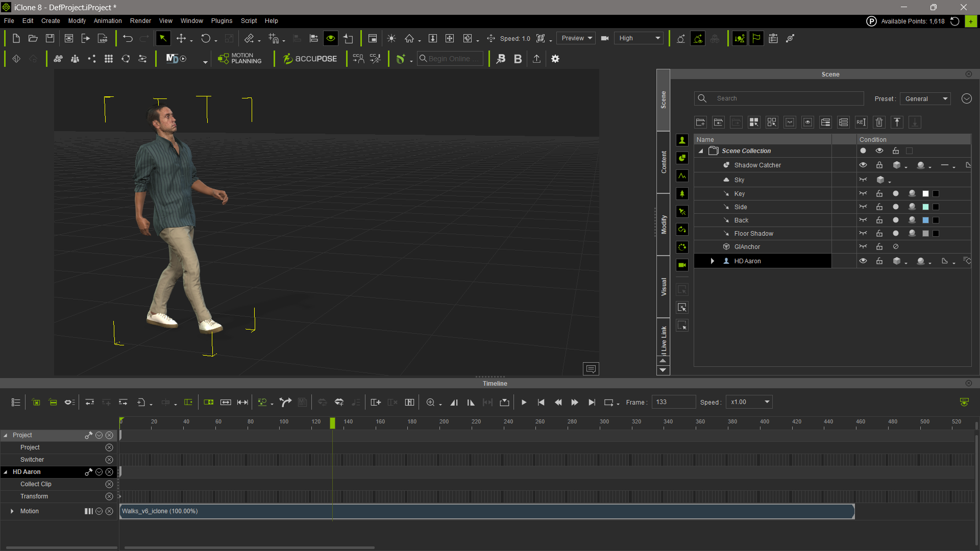Click the Undo arrow icon
This screenshot has height=551, width=980.
128,38
